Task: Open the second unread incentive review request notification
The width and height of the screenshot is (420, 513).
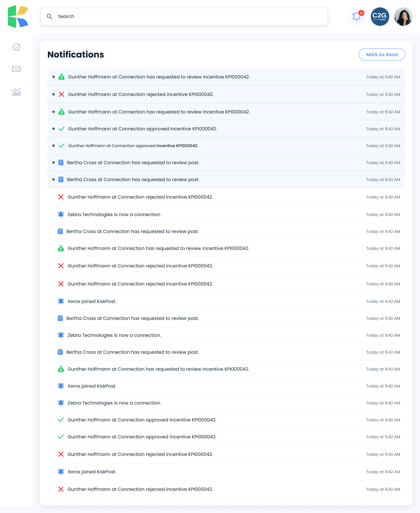Action: [226, 112]
